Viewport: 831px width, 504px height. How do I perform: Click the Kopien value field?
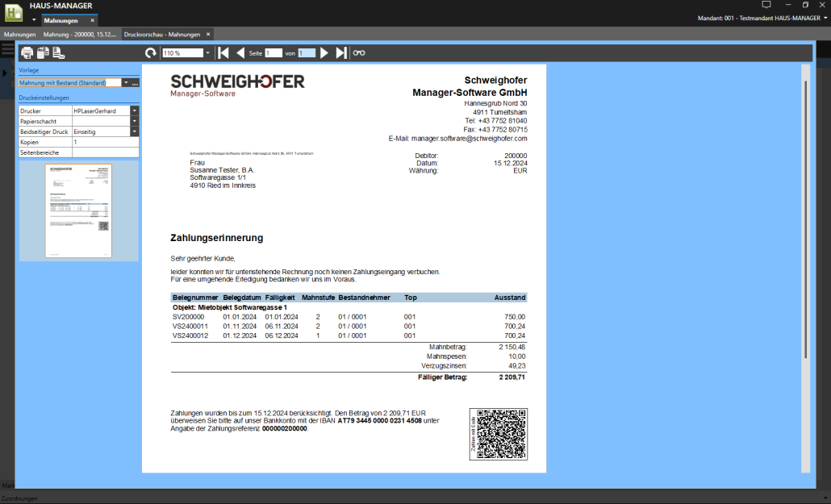(x=106, y=142)
